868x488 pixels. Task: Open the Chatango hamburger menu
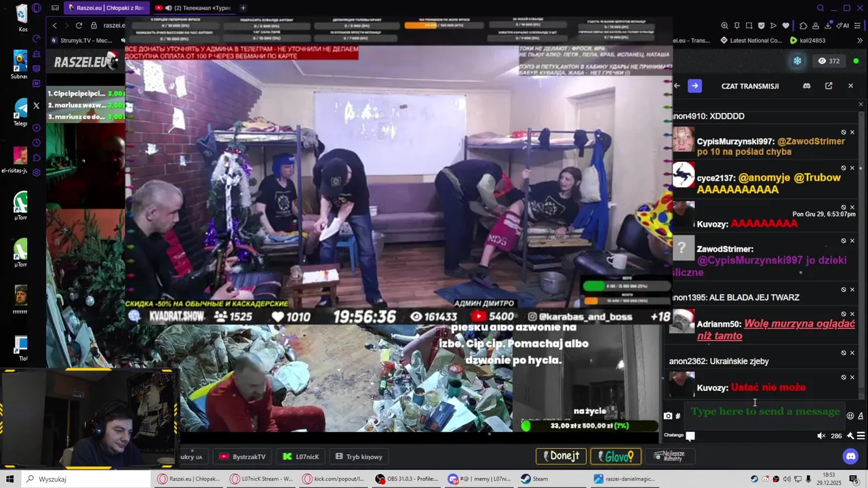[x=861, y=436]
